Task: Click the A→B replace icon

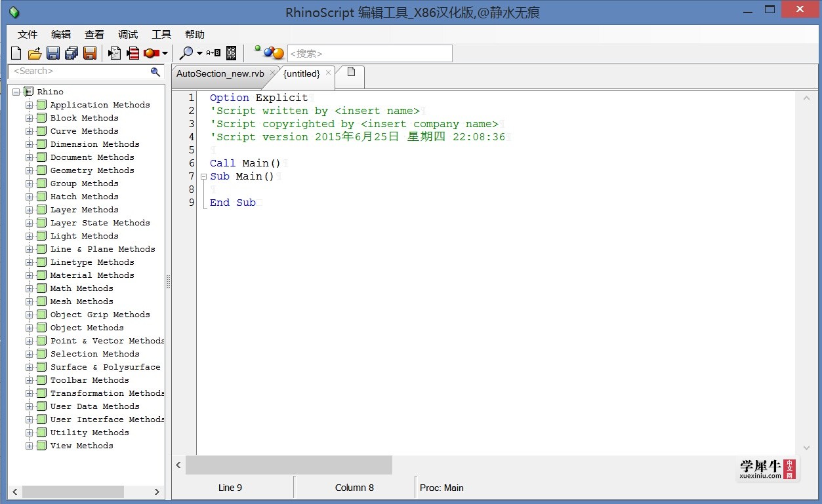Action: pyautogui.click(x=213, y=53)
